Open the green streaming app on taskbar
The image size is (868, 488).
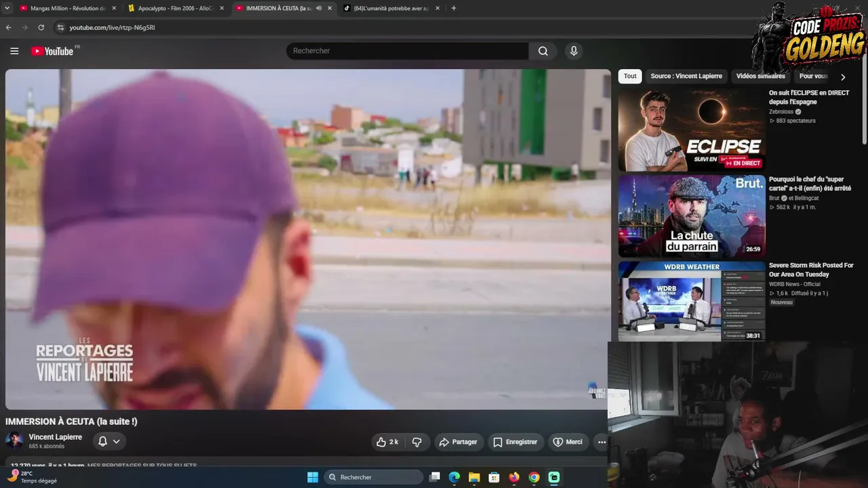point(554,477)
